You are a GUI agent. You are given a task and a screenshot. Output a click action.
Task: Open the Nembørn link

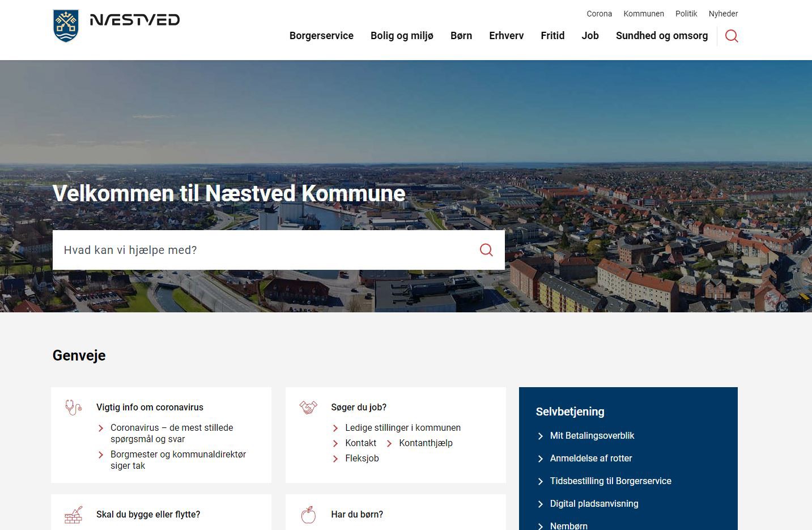(568, 526)
